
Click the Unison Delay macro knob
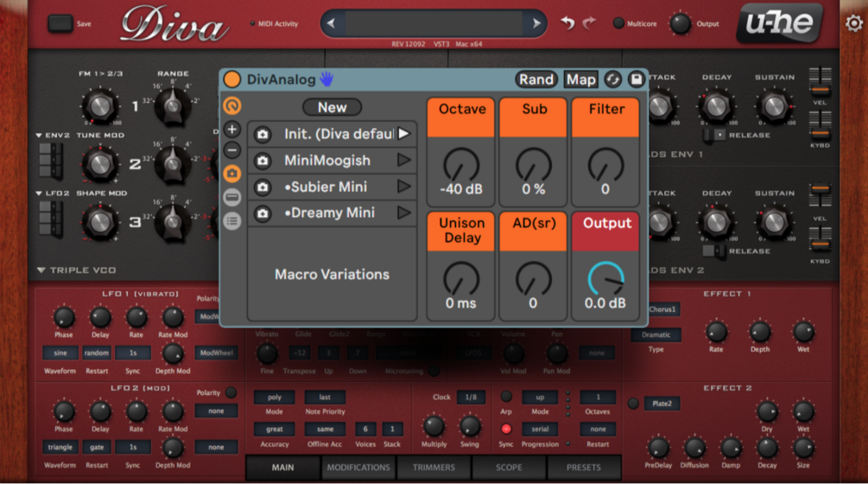(461, 279)
